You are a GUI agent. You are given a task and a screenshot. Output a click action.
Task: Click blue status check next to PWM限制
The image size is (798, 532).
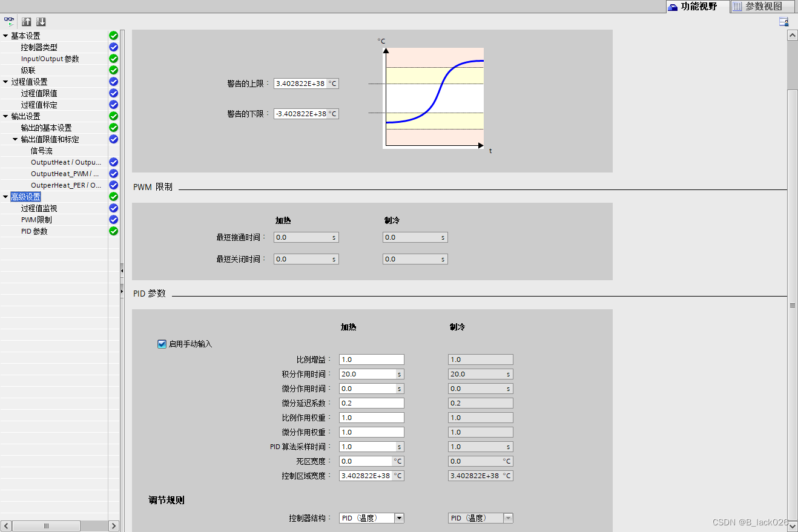[113, 220]
